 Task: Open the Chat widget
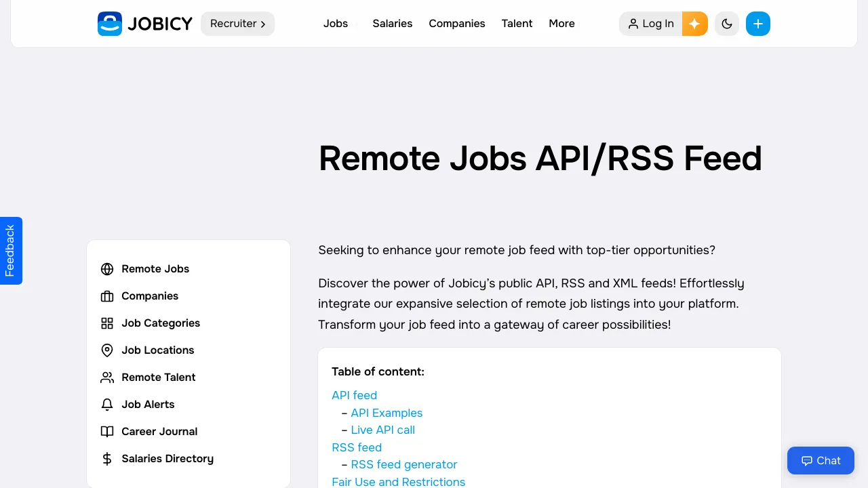[821, 461]
